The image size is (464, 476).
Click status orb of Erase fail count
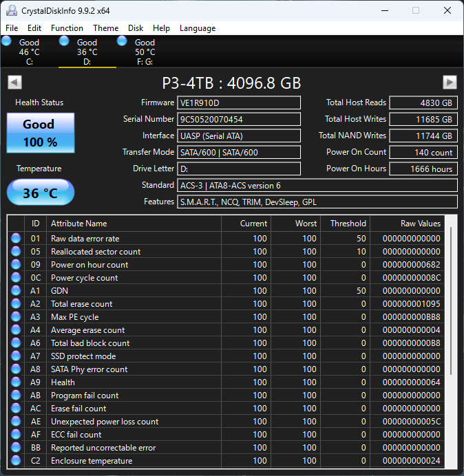point(16,408)
